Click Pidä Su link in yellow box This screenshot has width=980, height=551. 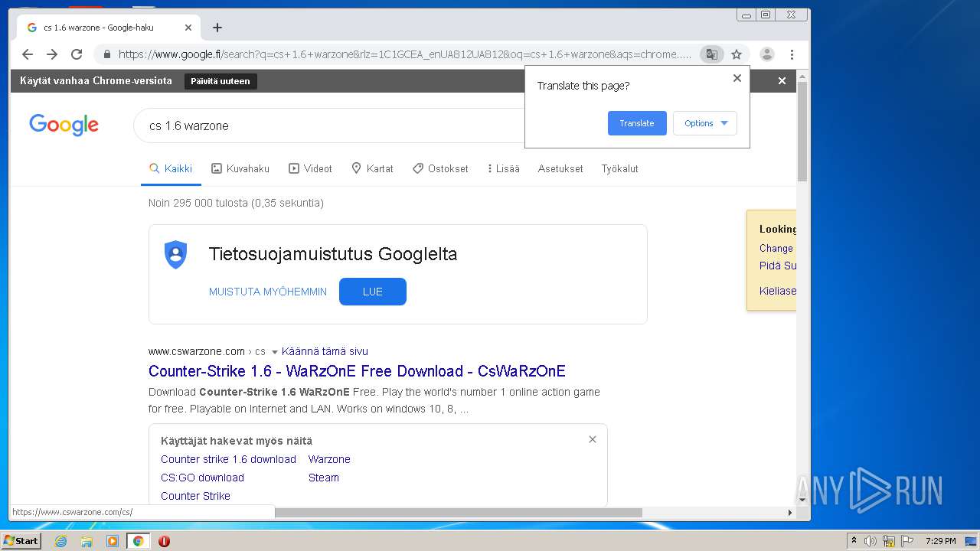point(778,266)
